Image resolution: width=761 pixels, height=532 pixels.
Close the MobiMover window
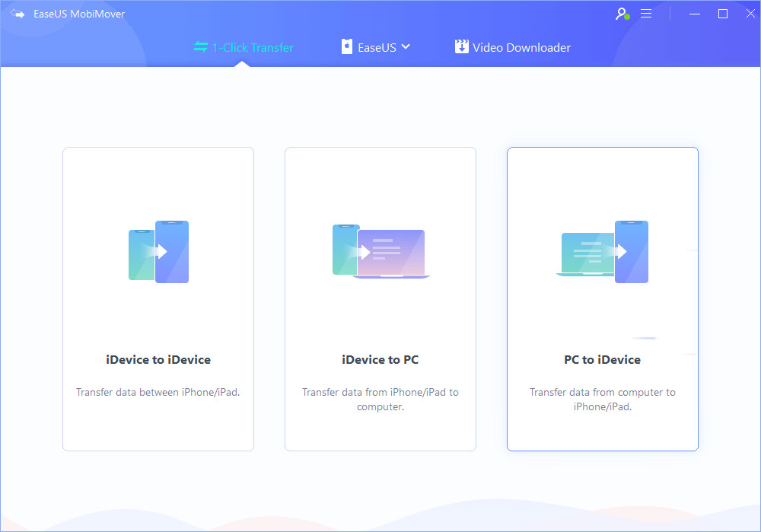tap(750, 14)
